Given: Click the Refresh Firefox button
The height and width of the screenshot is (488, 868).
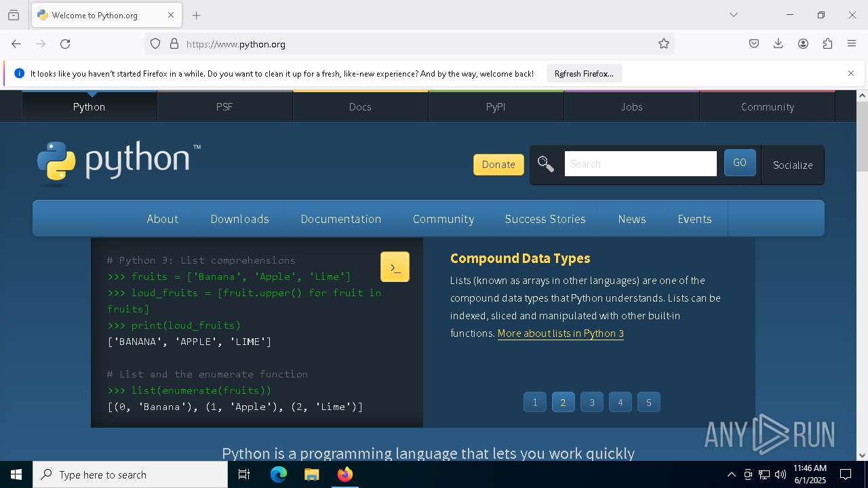Looking at the screenshot, I should (584, 73).
